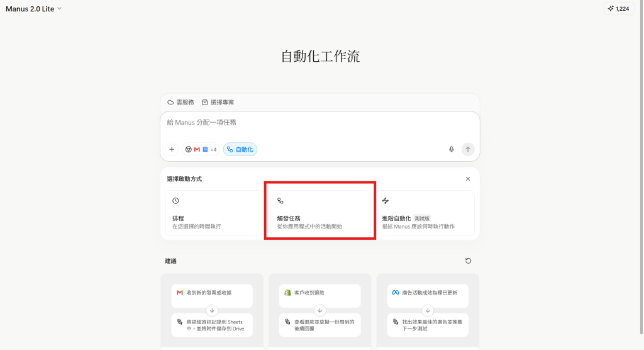The image size is (644, 350).
Task: Click the Shopify icon in the refund suggestion
Action: coord(287,293)
